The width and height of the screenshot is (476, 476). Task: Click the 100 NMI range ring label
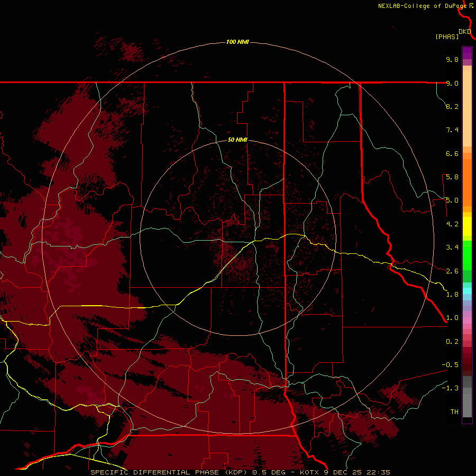pos(237,42)
